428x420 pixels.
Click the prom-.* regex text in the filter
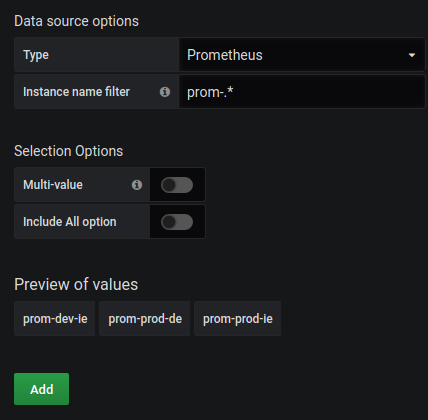click(210, 92)
